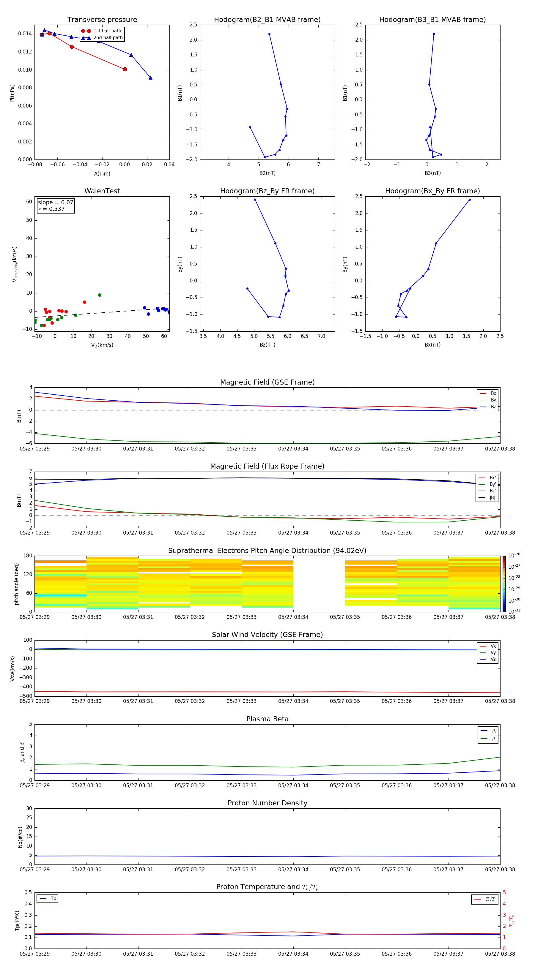535x980 pixels.
Task: Click the 'Proton Temperature and Te/Tp' title
Action: click(x=267, y=887)
